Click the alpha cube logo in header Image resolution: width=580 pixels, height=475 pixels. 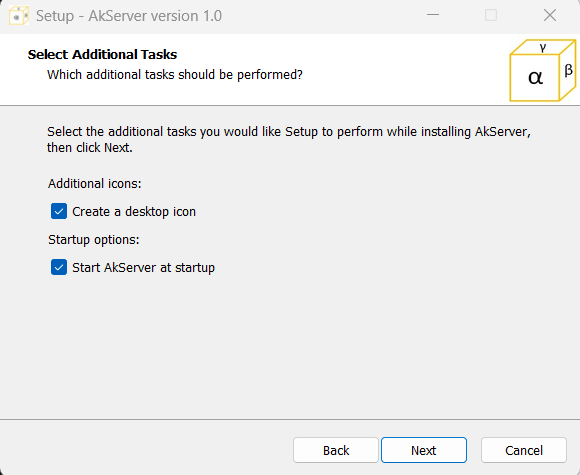click(542, 70)
